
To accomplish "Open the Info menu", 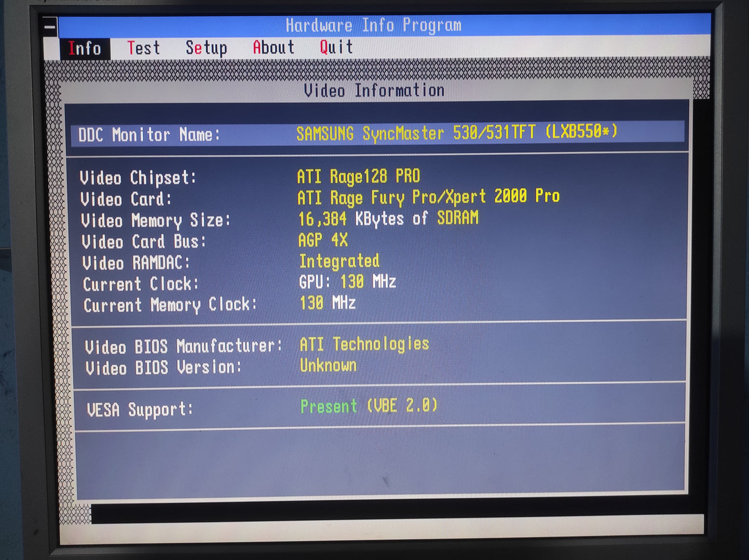I will 84,49.
